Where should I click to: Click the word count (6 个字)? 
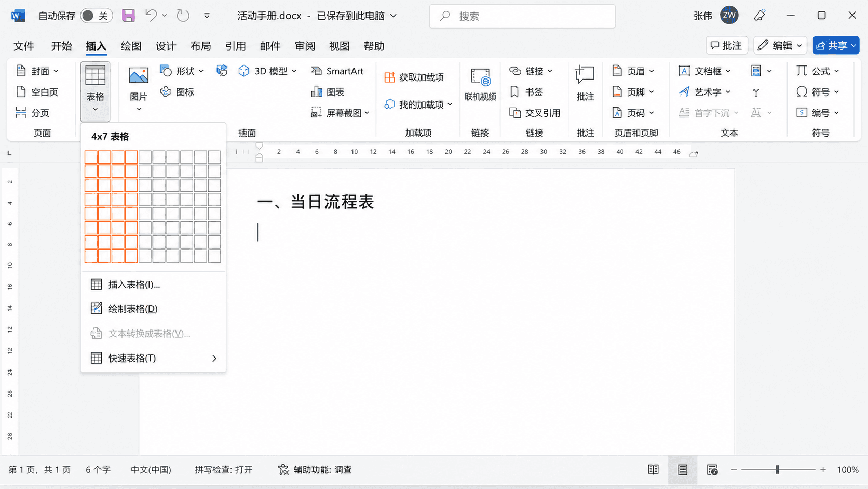98,470
